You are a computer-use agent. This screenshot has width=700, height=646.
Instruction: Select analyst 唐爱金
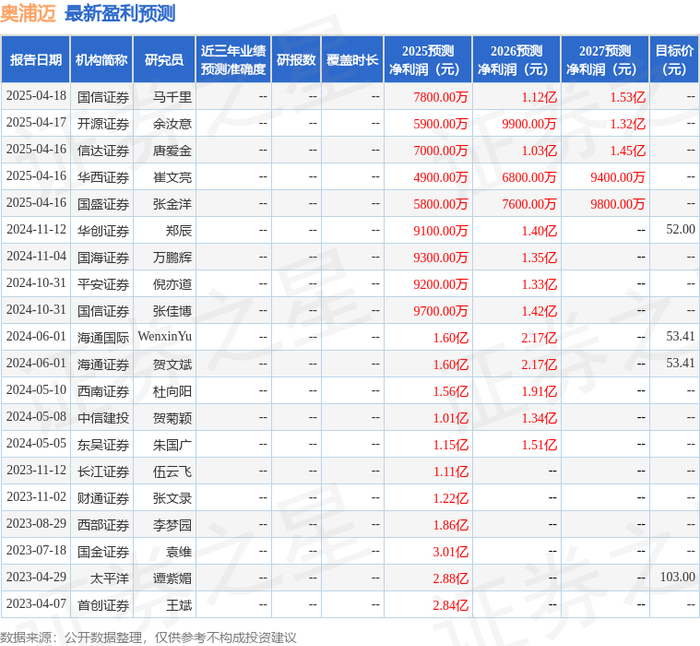pos(172,150)
